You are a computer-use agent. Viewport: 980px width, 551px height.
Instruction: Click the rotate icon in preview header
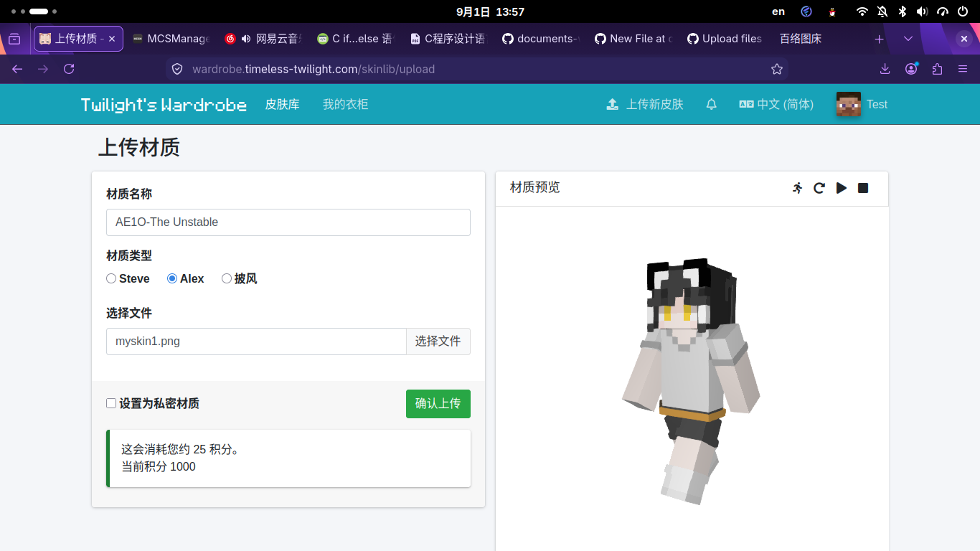coord(819,188)
